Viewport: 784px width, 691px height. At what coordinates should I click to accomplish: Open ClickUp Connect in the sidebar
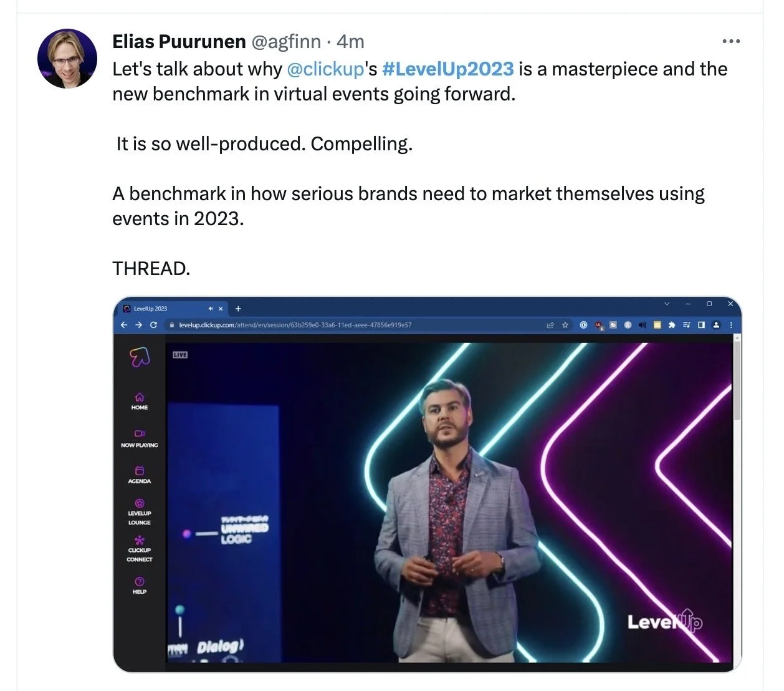[x=139, y=549]
